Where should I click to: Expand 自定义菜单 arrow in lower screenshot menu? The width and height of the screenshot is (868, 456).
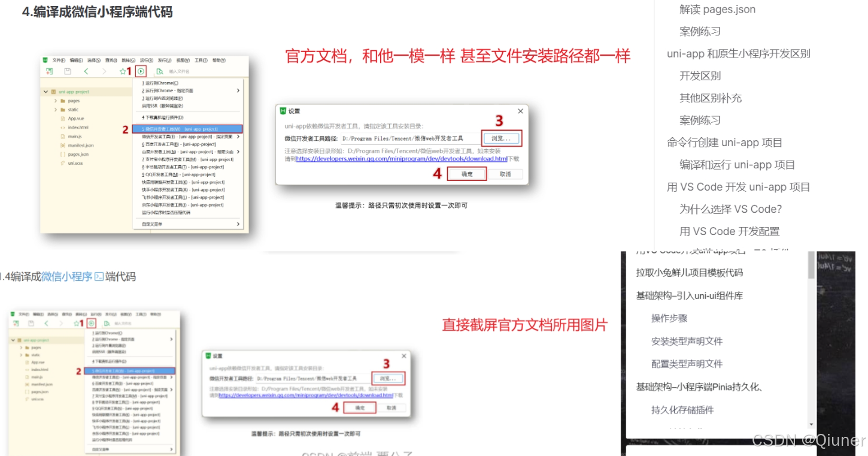tap(172, 449)
